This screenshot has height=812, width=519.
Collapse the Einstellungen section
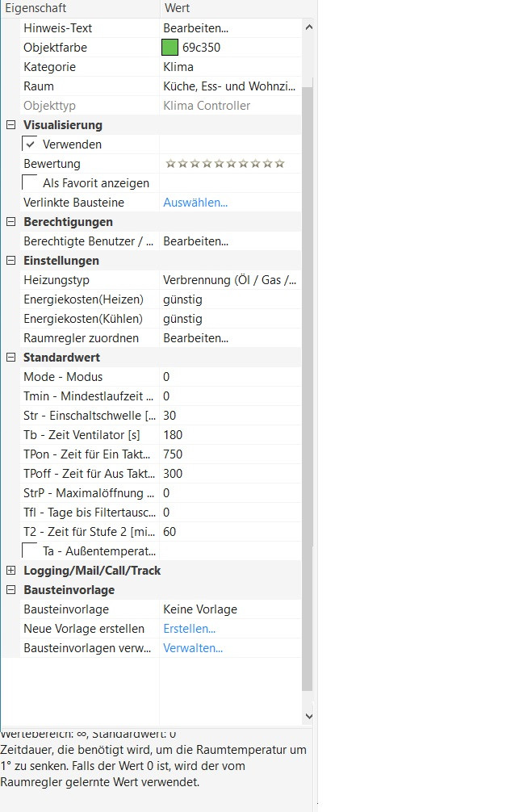pyautogui.click(x=10, y=261)
